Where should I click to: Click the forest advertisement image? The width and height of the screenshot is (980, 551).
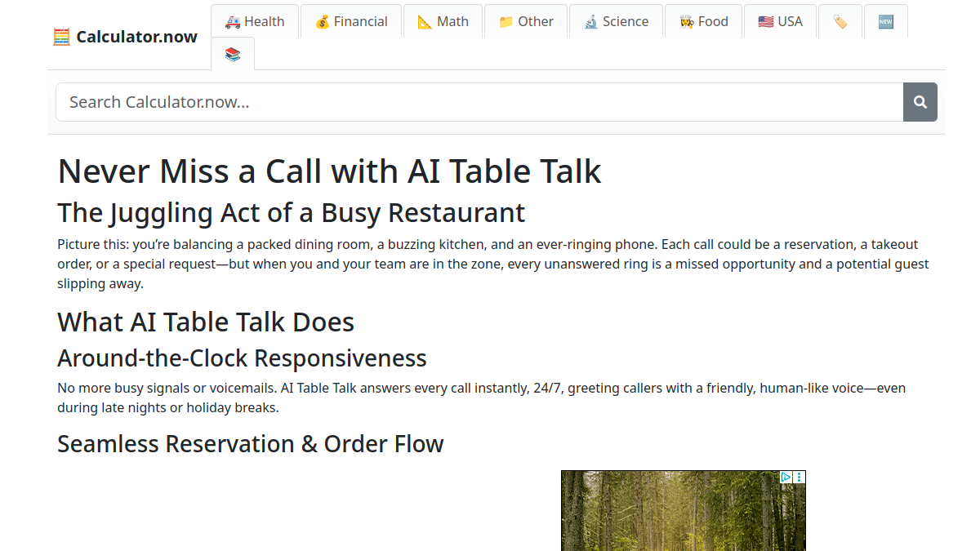[684, 511]
